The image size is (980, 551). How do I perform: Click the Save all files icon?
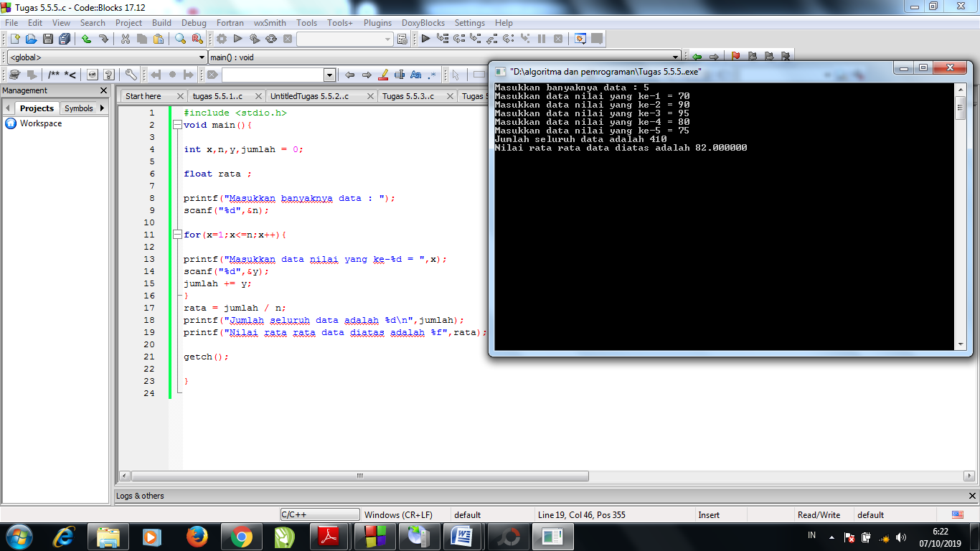click(x=65, y=39)
